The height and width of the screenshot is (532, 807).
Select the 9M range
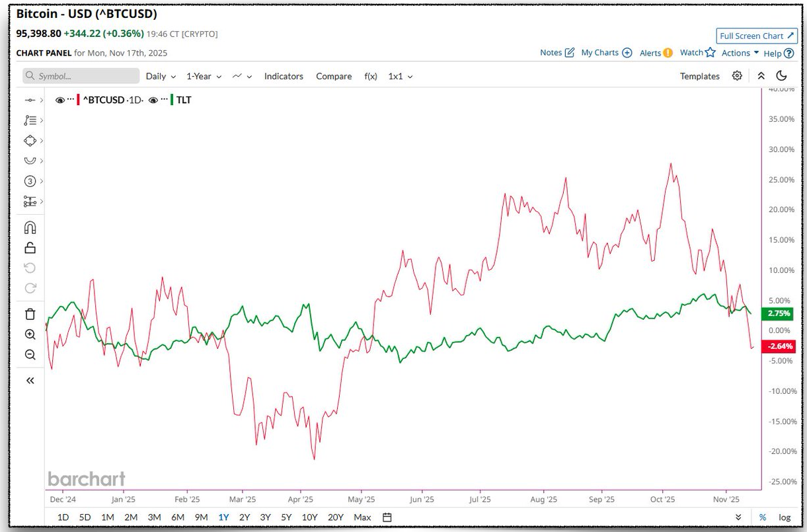point(201,517)
